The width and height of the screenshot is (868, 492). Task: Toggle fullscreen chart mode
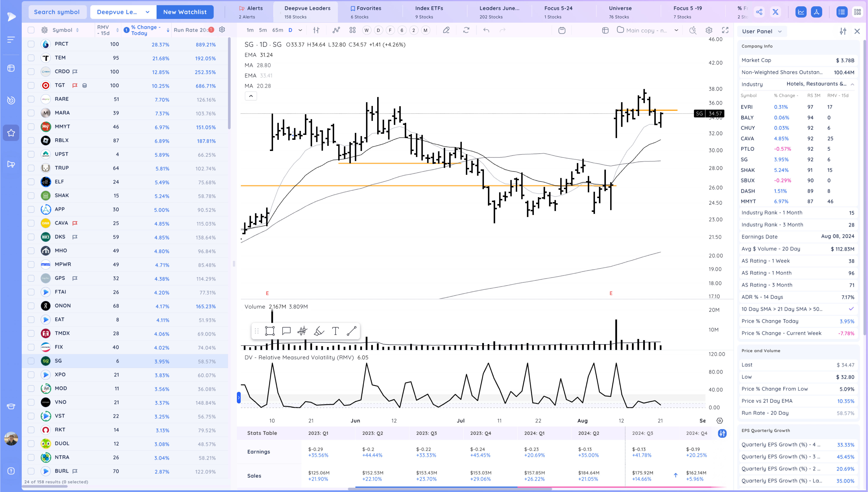(x=725, y=30)
